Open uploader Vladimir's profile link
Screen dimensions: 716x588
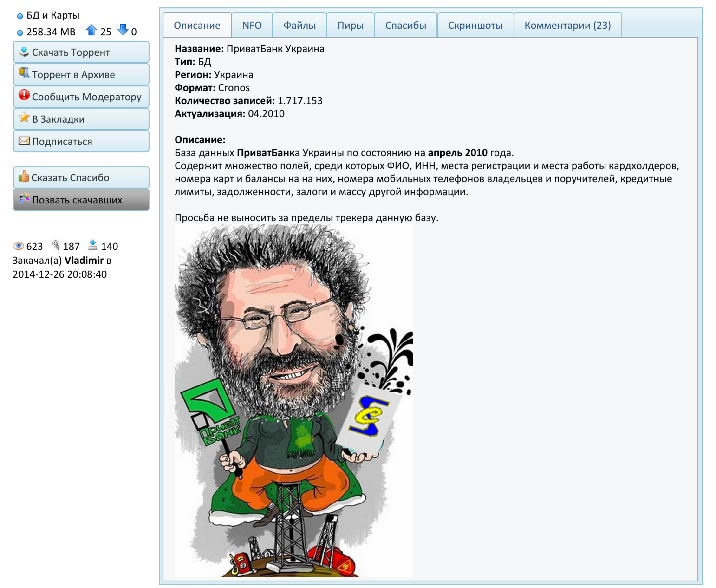pos(84,261)
